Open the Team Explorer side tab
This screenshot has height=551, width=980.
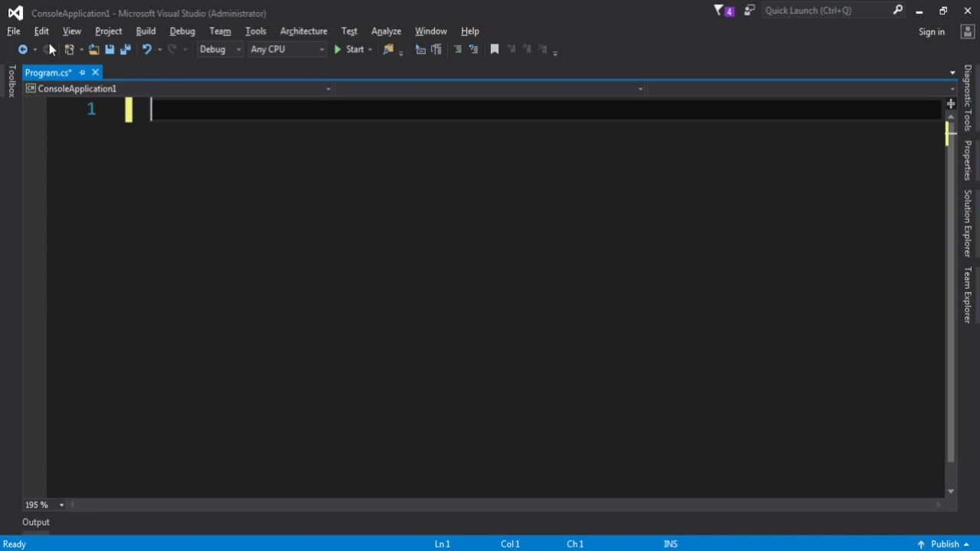pyautogui.click(x=968, y=295)
